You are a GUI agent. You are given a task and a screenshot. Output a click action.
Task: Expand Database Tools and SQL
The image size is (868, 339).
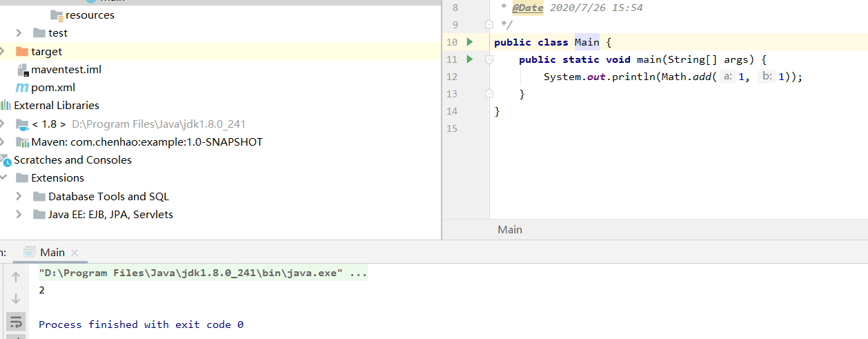[19, 197]
